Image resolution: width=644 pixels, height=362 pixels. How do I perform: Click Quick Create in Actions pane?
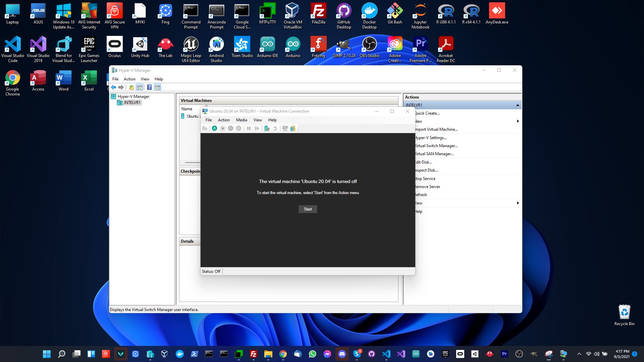pos(427,113)
